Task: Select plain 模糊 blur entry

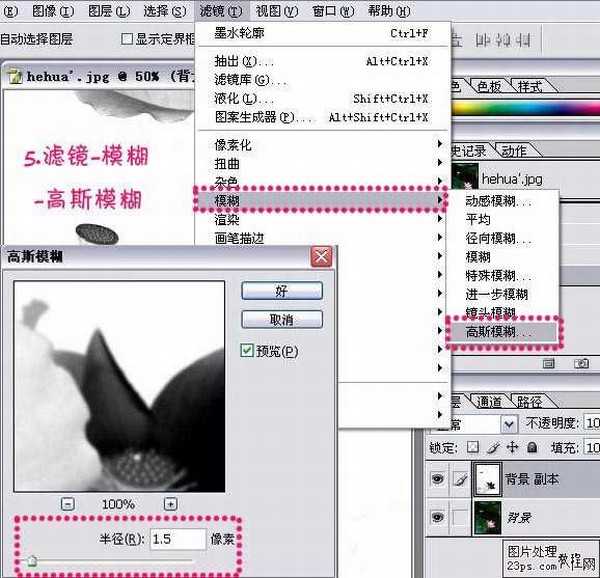Action: (503, 257)
